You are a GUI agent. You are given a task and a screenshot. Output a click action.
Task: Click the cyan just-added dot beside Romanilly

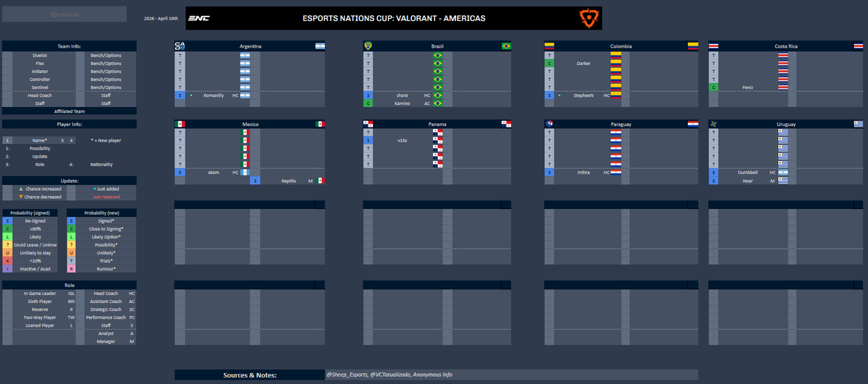click(x=190, y=95)
